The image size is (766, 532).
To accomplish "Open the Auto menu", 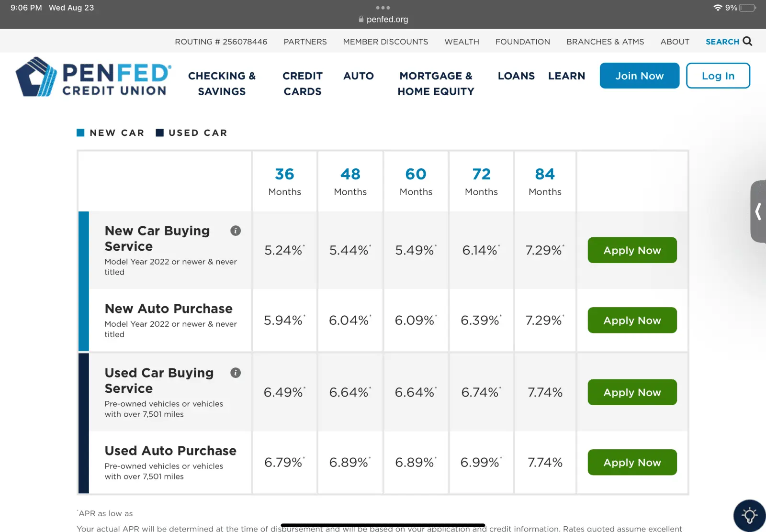I will point(359,76).
